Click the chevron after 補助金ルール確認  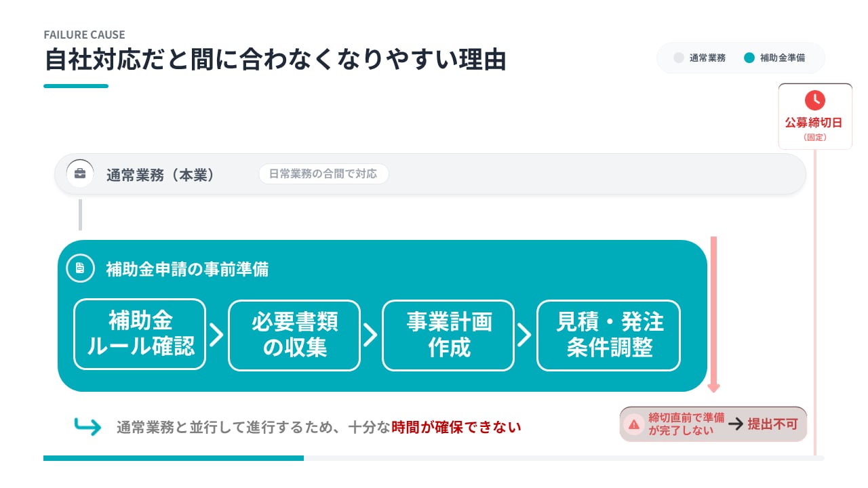[216, 335]
